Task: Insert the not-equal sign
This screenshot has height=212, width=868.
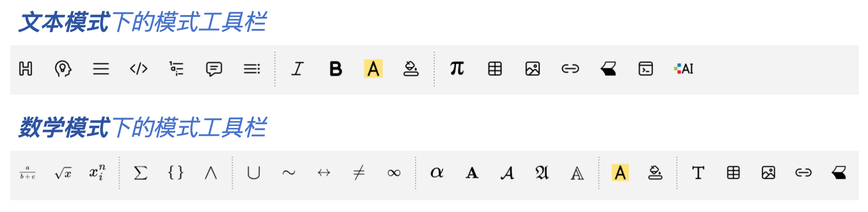Action: 358,173
